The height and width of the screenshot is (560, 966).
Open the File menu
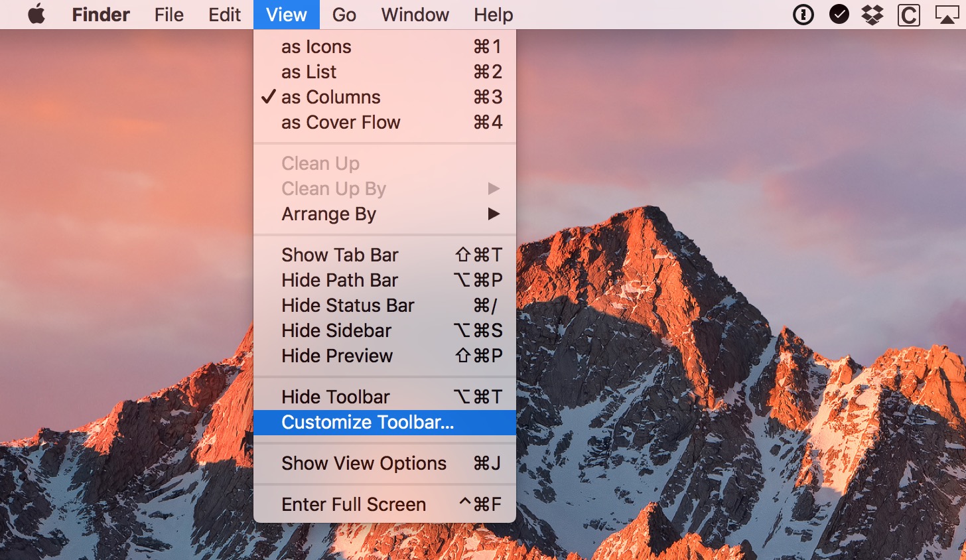169,15
